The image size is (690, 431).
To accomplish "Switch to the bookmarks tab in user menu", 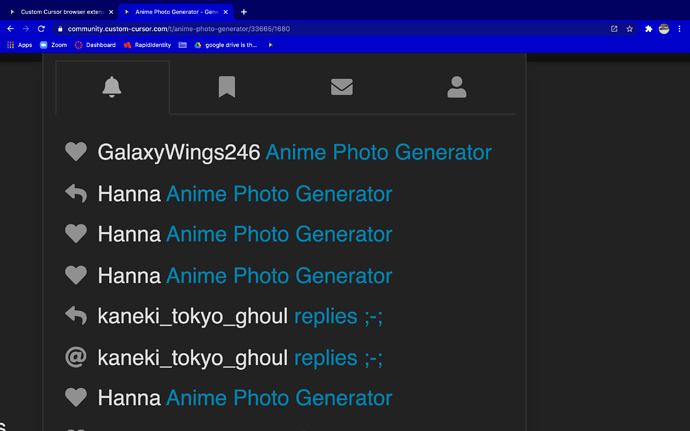I will point(227,87).
